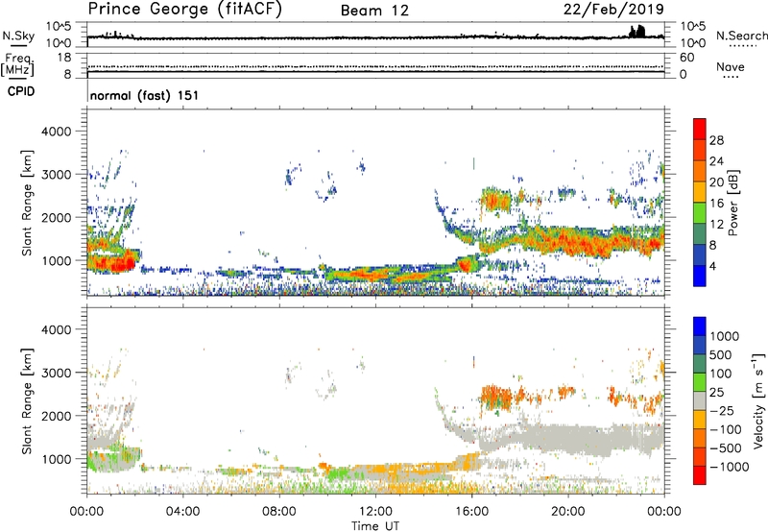Screen dimensions: 768x532
Task: Click the red bottom of velocity colorbar
Action: tap(700, 475)
